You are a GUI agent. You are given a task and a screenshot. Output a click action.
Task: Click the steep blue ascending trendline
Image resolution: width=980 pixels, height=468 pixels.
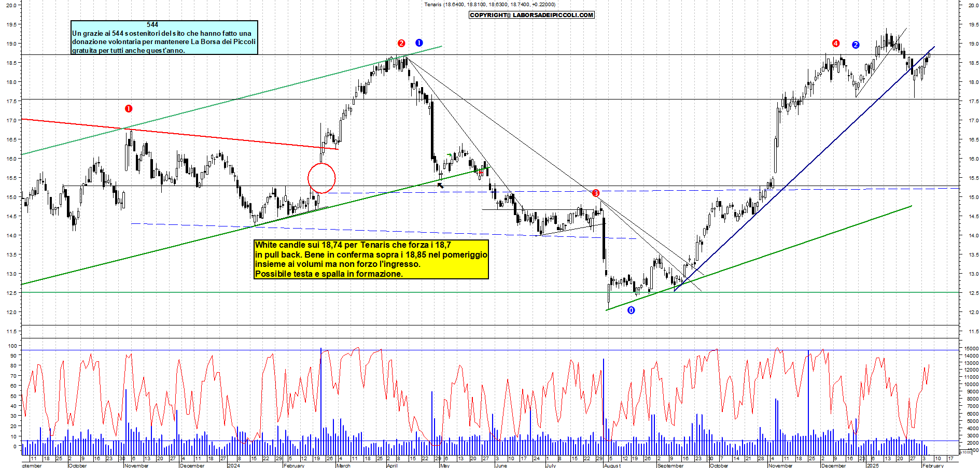pos(804,169)
